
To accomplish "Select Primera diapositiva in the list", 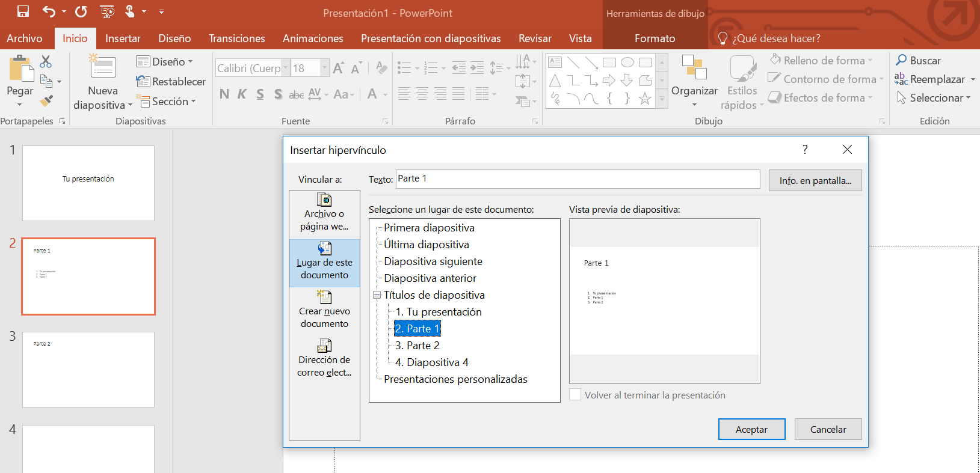I will pos(429,228).
